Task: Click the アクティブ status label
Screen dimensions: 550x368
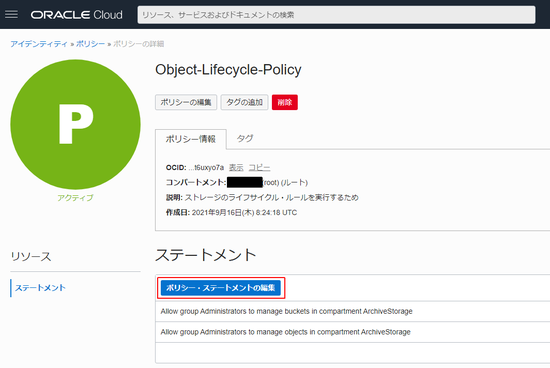Action: [75, 198]
